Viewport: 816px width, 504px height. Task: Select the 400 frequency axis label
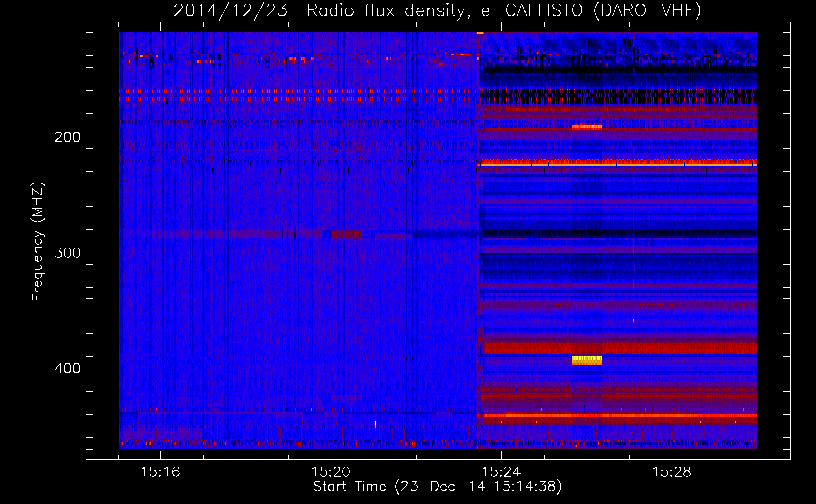pos(67,368)
